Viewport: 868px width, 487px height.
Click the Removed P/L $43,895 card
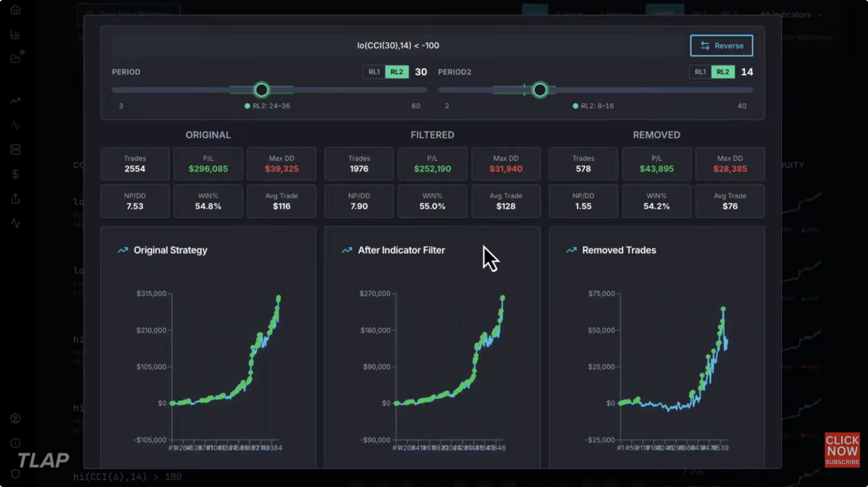[656, 164]
